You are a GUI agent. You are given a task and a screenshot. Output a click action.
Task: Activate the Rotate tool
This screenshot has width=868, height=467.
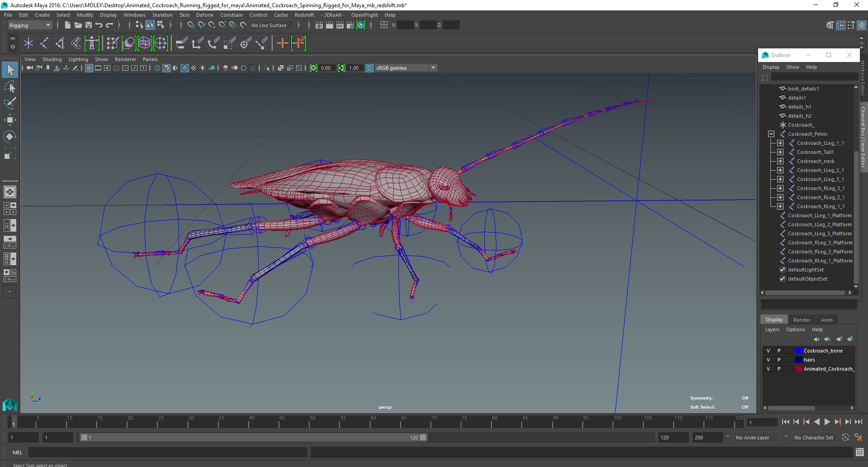coord(10,137)
